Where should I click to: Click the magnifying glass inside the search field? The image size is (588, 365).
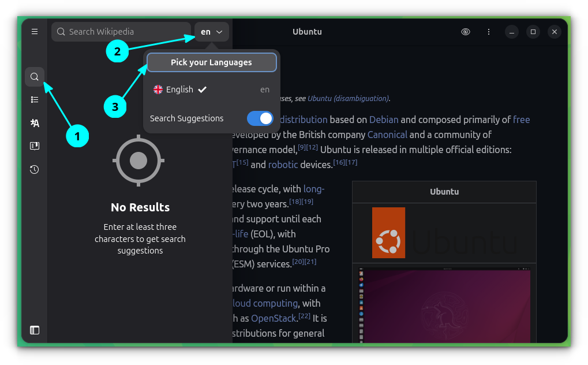click(x=61, y=31)
